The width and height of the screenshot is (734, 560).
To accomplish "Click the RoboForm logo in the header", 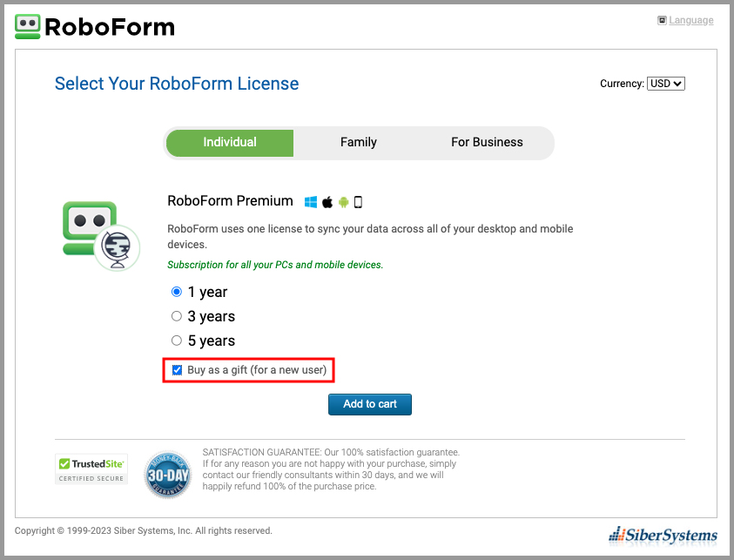I will click(x=95, y=27).
